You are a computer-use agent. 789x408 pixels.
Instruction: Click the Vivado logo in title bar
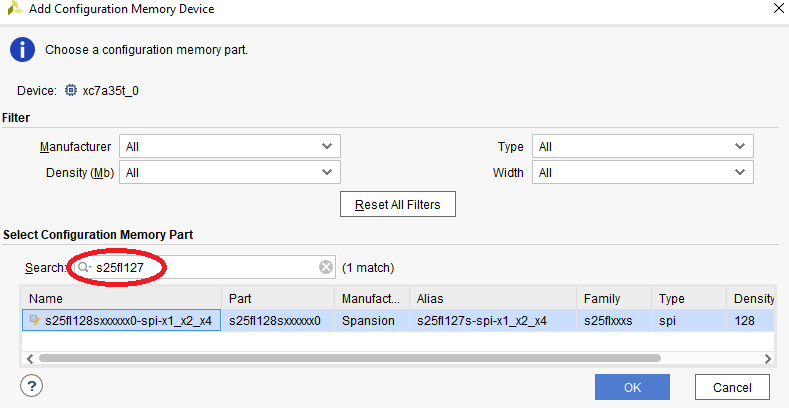pos(13,10)
